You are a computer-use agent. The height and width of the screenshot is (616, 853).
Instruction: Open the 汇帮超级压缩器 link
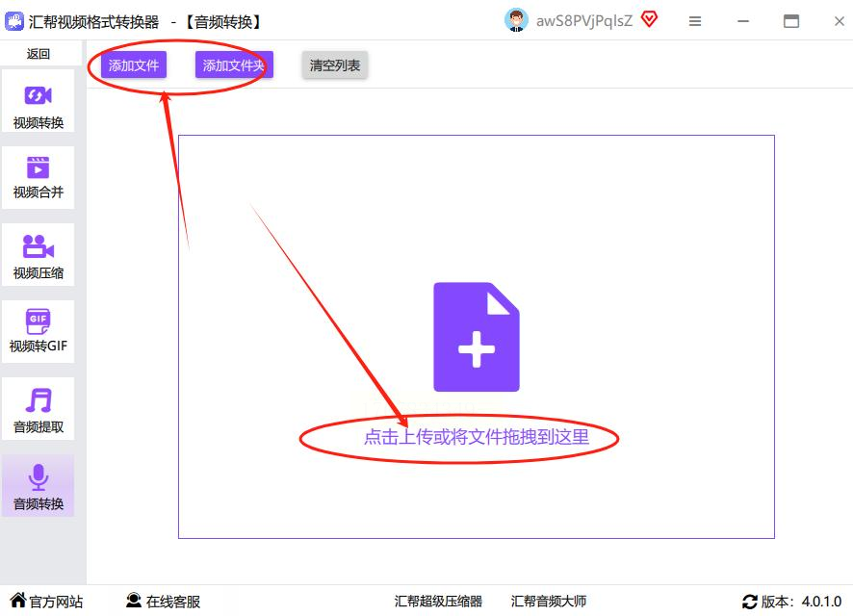(438, 601)
